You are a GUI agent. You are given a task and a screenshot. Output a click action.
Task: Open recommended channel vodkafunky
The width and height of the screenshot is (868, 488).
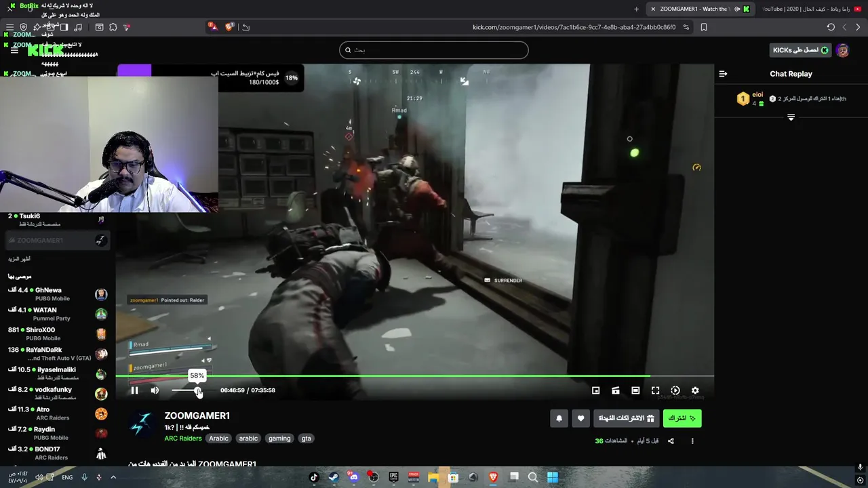(x=58, y=393)
